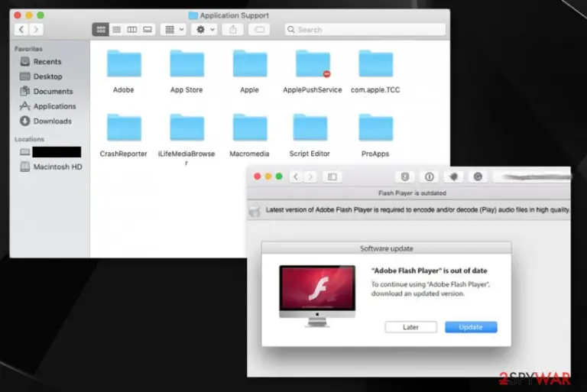Open the item grouping dropdown in Finder

(x=174, y=30)
